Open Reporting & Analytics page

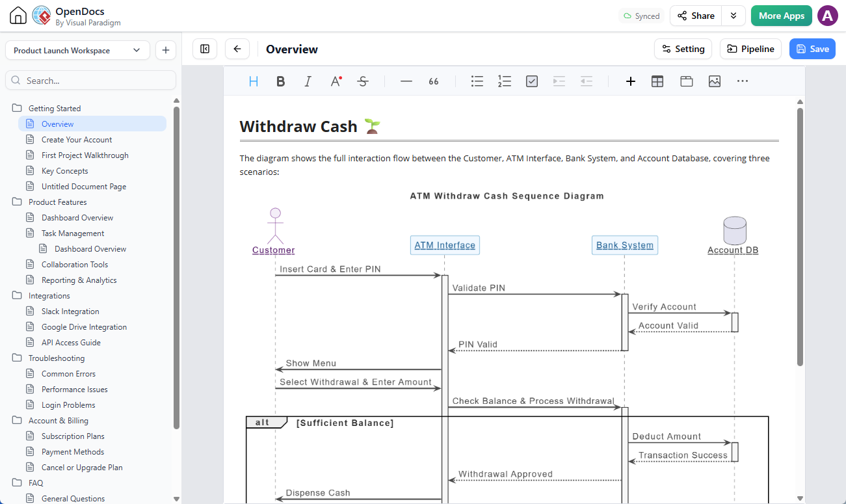[x=79, y=280]
